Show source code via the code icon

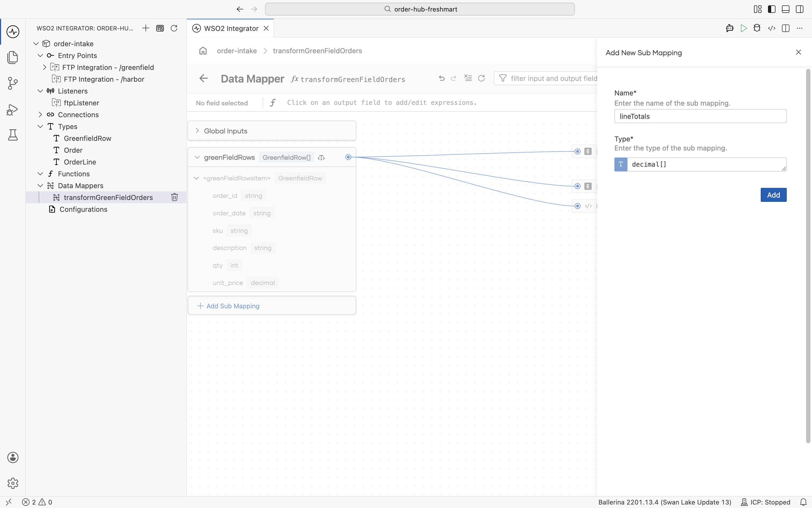772,28
